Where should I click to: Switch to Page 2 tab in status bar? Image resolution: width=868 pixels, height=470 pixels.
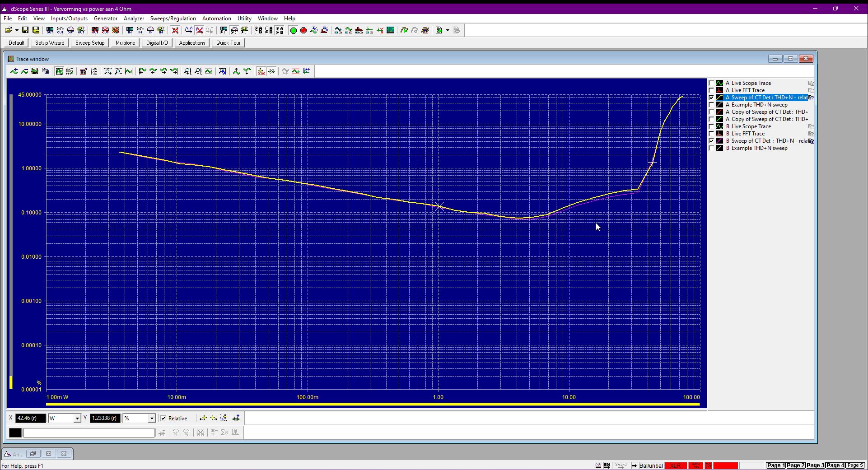(796, 465)
